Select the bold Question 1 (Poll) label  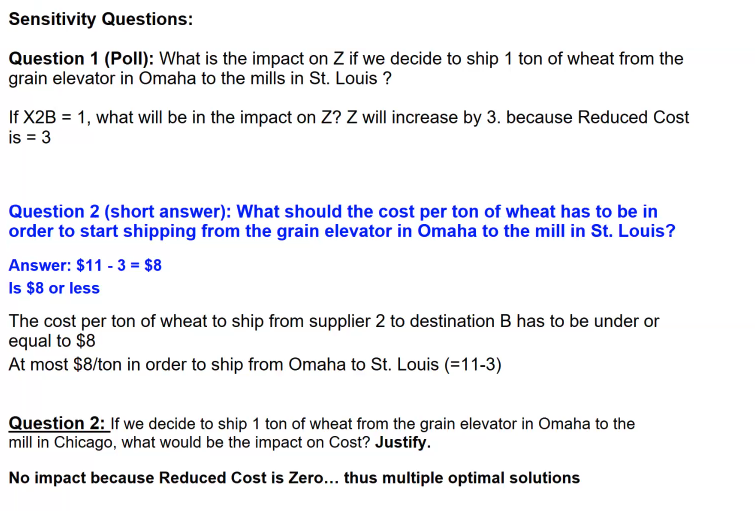tap(81, 59)
